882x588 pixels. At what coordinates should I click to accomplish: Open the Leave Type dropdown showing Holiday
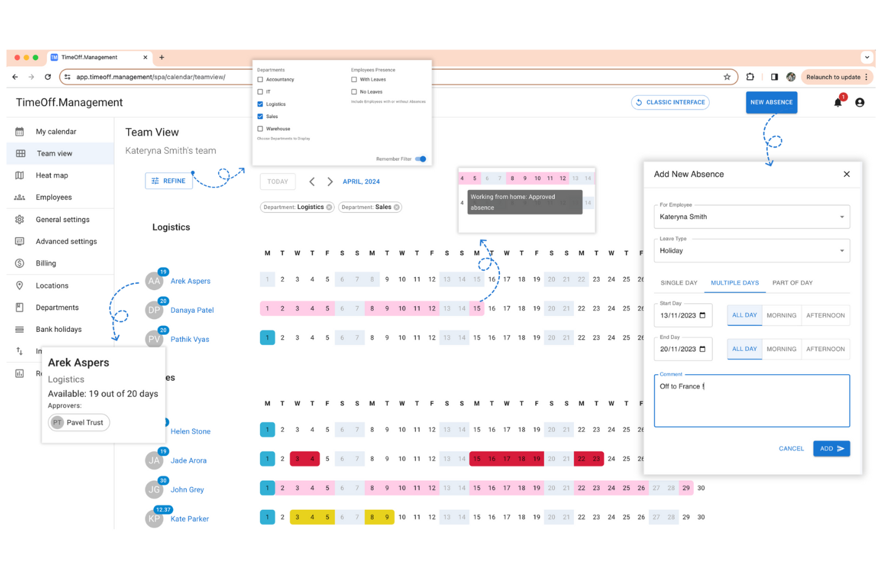[841, 250]
